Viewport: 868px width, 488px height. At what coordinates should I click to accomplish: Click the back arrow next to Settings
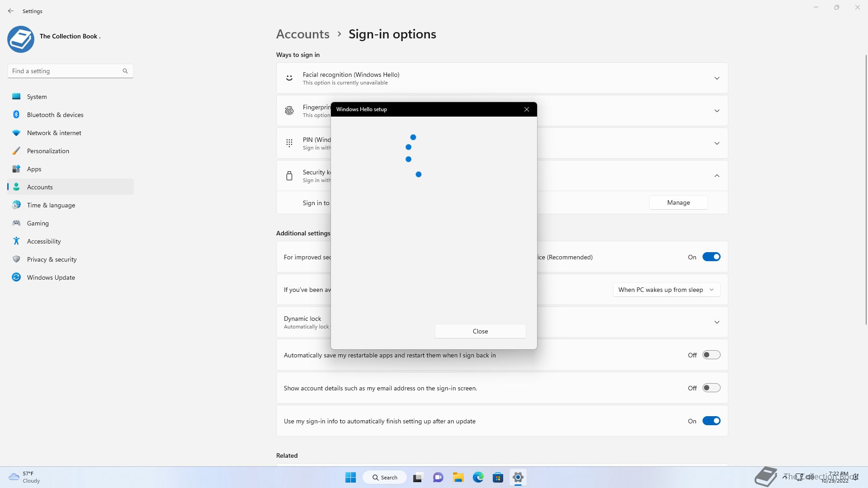(11, 11)
